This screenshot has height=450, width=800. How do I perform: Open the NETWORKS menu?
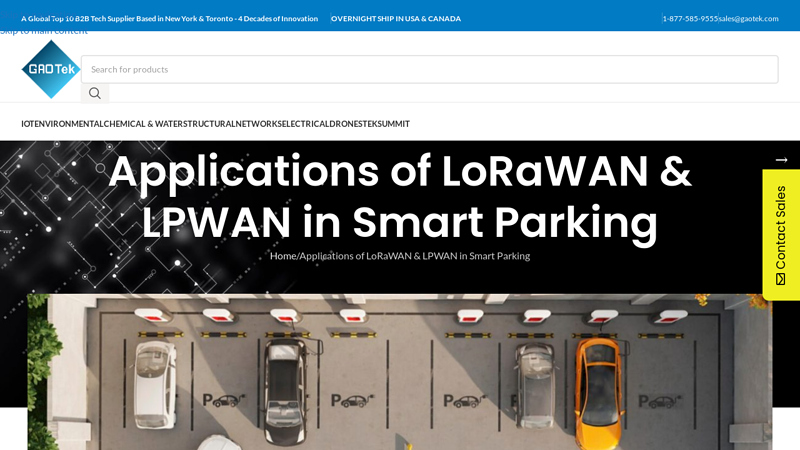pyautogui.click(x=259, y=124)
